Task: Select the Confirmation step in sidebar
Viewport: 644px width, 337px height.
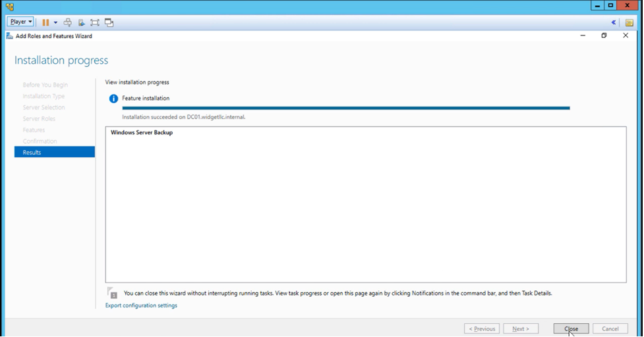Action: tap(40, 141)
